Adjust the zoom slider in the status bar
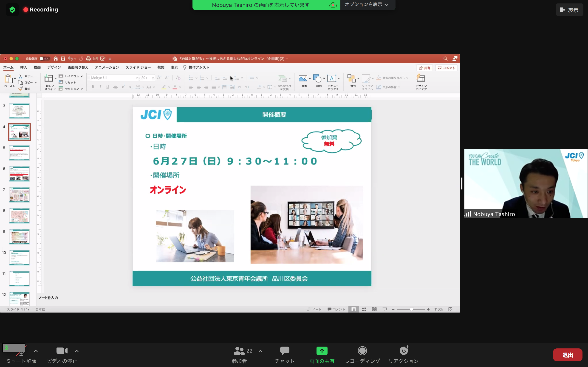Viewport: 588px width, 367px height. 411,309
